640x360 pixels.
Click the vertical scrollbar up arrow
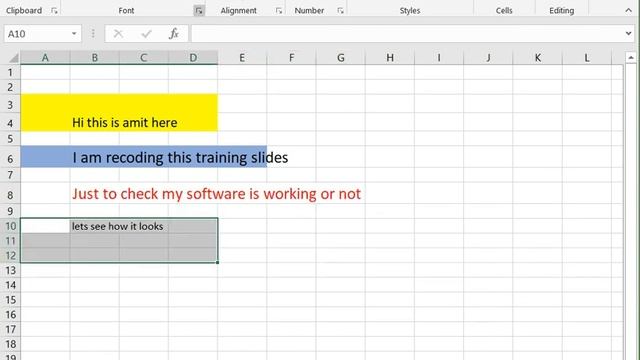tap(631, 58)
